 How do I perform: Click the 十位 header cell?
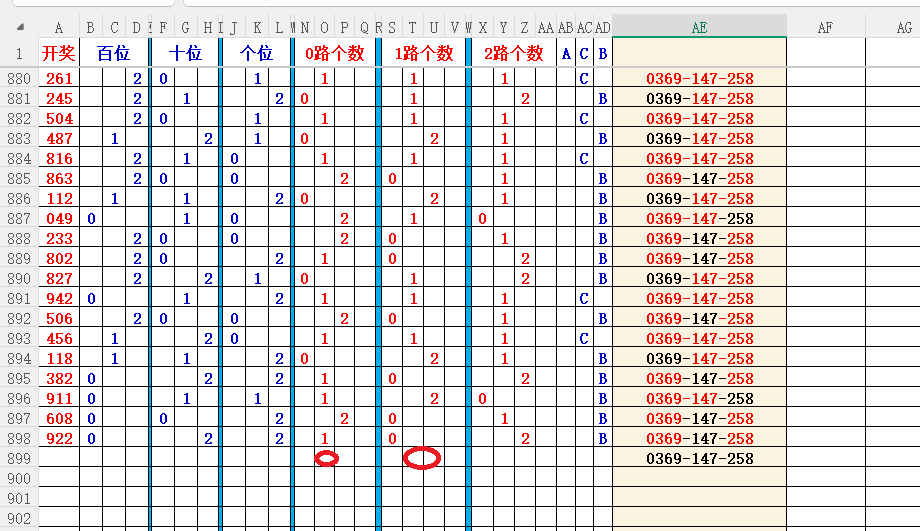point(185,53)
